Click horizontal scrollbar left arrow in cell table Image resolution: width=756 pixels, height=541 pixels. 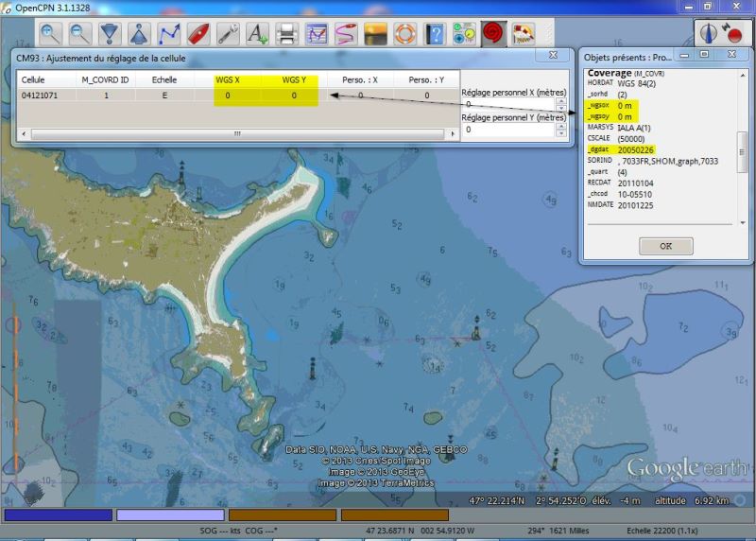tap(25, 133)
